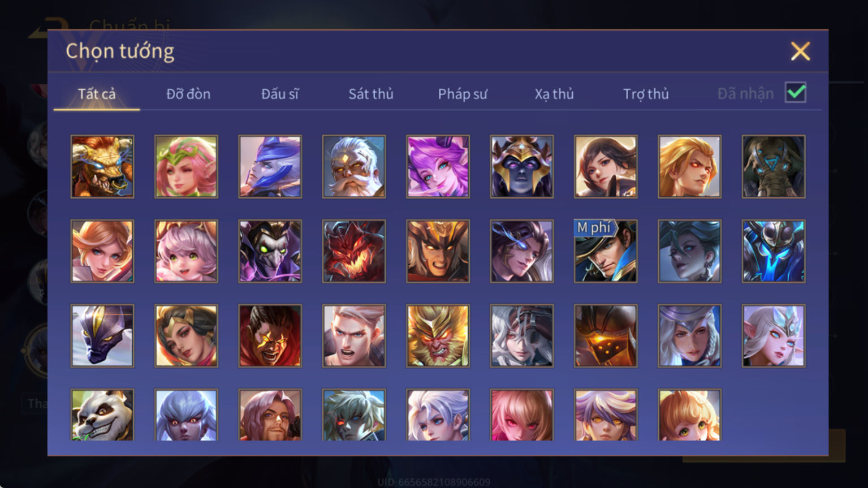The image size is (868, 488).
Task: Pick the red demon face hero
Action: coord(354,251)
